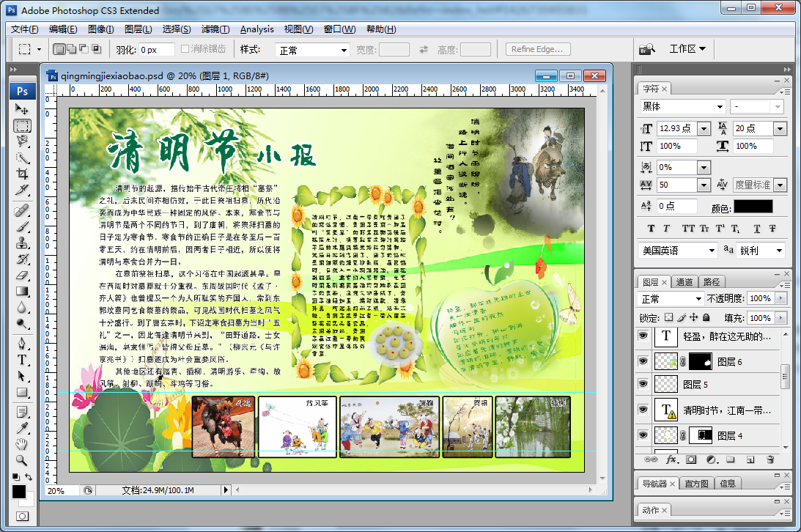Select the Gradient tool

click(x=22, y=292)
